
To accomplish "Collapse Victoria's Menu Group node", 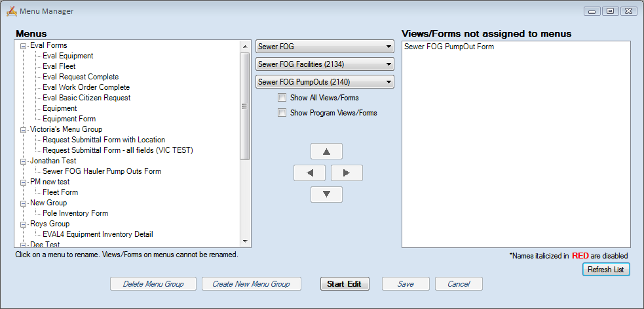I will tap(24, 130).
